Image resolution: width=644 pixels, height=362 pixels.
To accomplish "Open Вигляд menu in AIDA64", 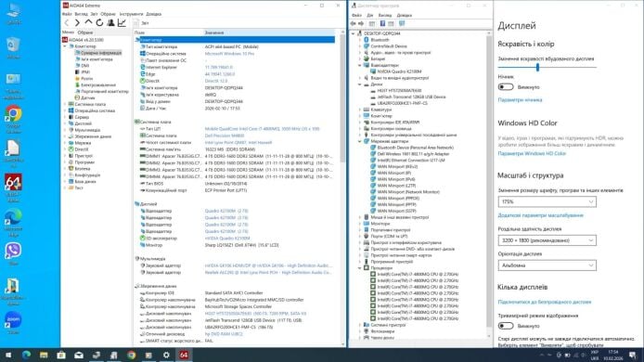I will [81, 14].
